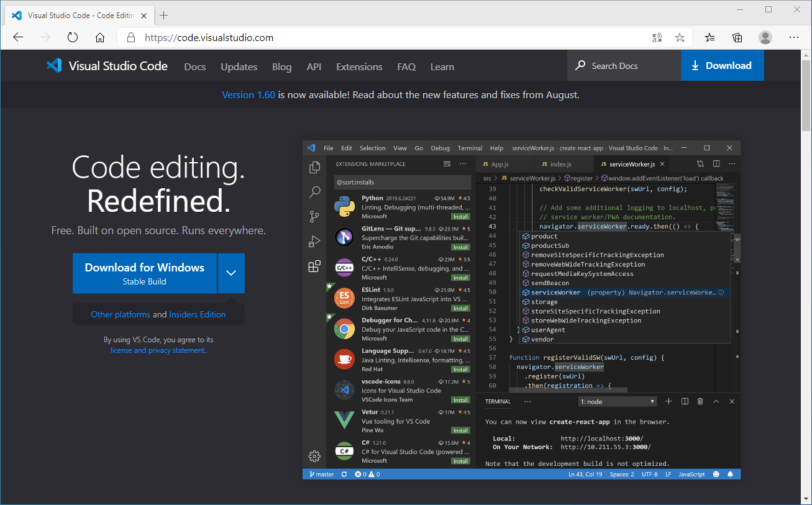Open the API page in navigation

(x=314, y=66)
